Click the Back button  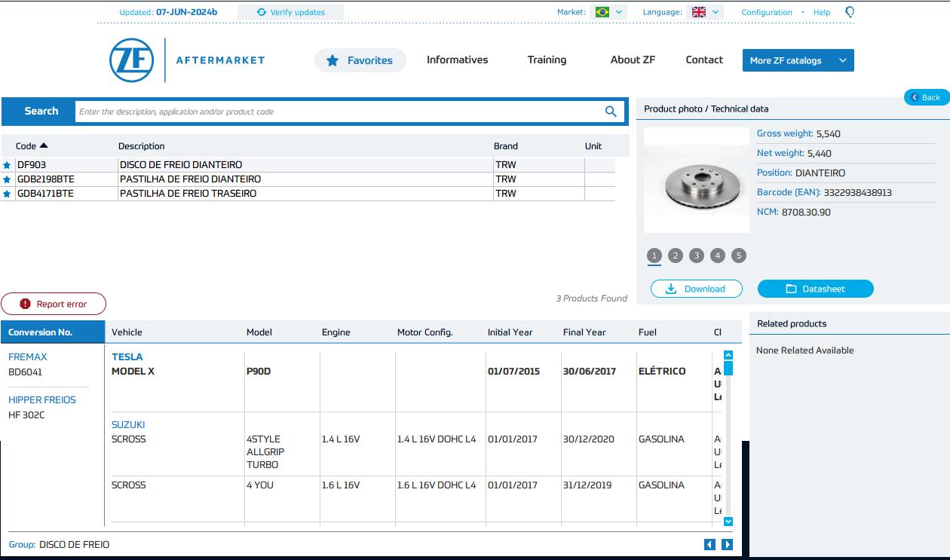927,97
